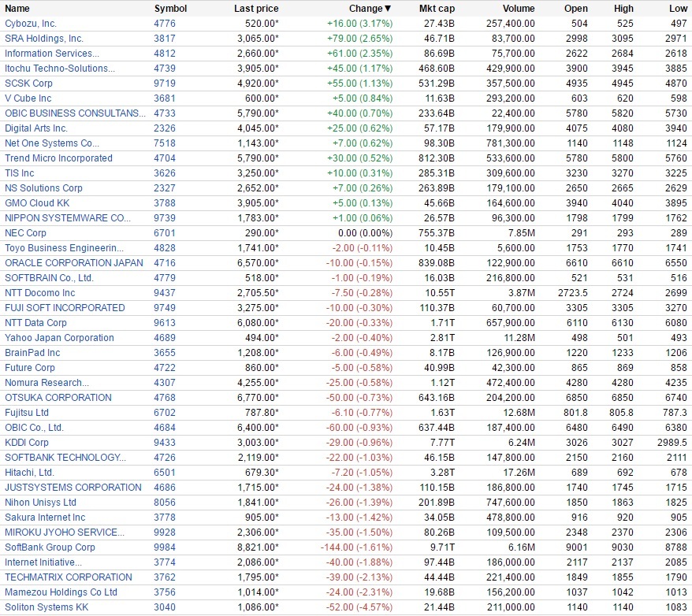Open the NEC Corp link
Viewport: 692px width, 616px height.
25,233
